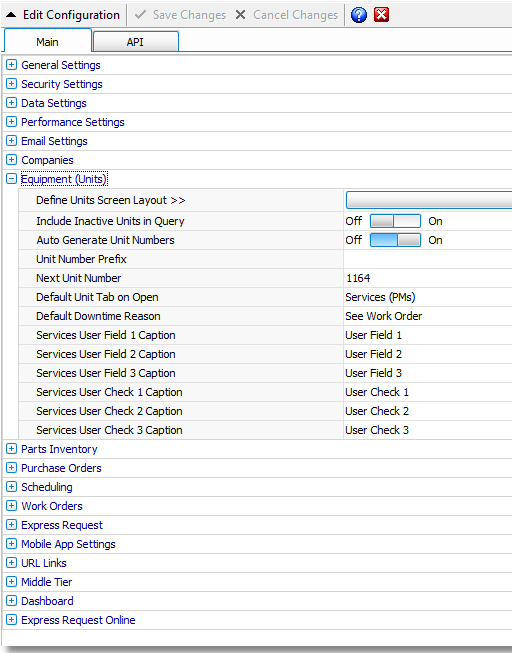Image resolution: width=512 pixels, height=653 pixels.
Task: Expand Parts Inventory plus icon
Action: coord(12,449)
